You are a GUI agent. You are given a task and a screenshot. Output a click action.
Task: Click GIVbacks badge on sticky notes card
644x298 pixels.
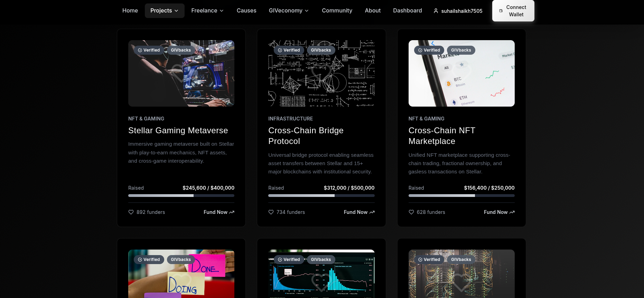pyautogui.click(x=181, y=260)
